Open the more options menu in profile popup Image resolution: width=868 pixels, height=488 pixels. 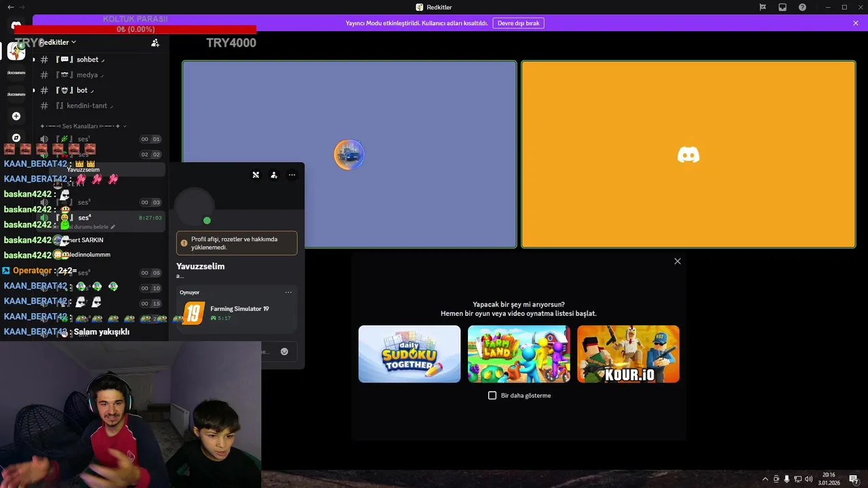[292, 175]
